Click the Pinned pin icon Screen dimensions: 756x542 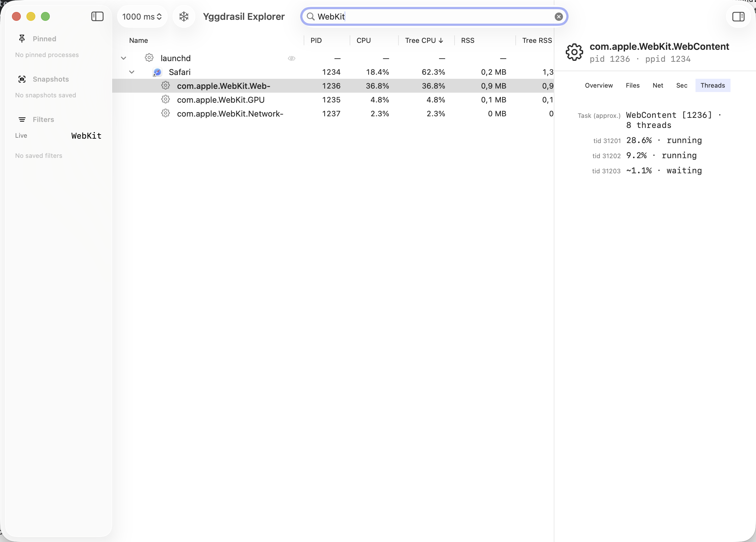(x=22, y=39)
